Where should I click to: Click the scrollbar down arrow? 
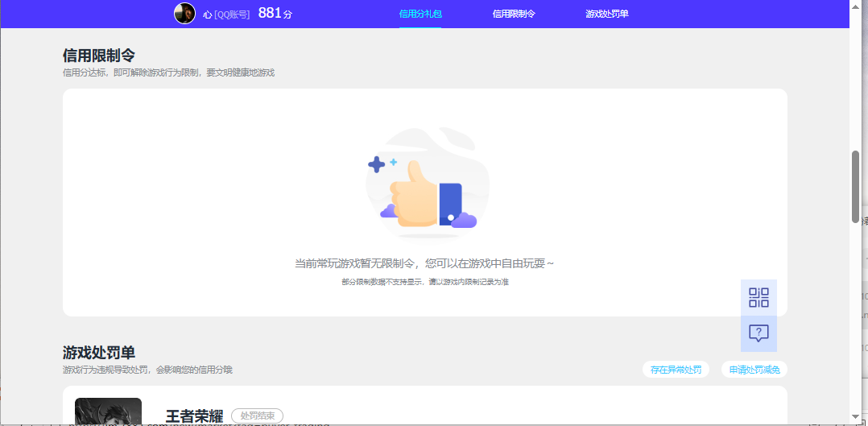pos(855,416)
